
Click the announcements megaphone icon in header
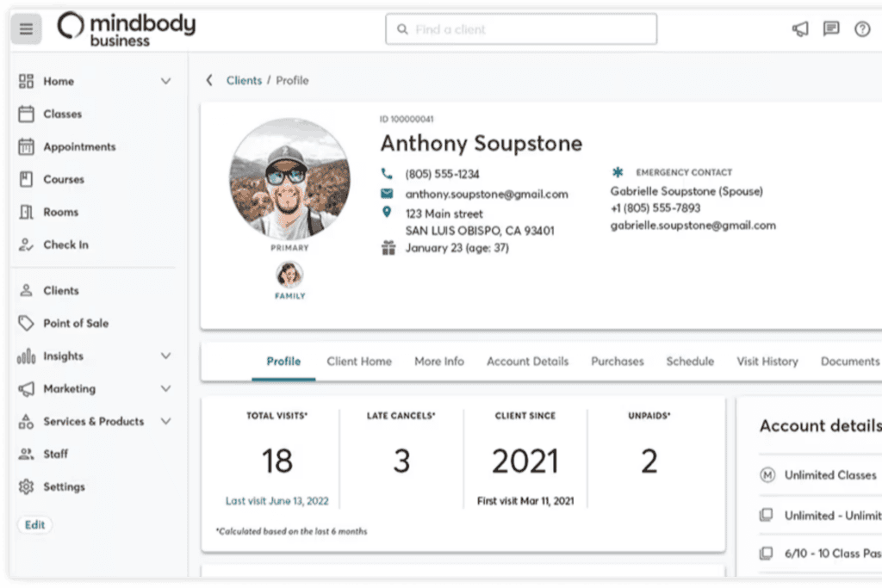point(800,29)
